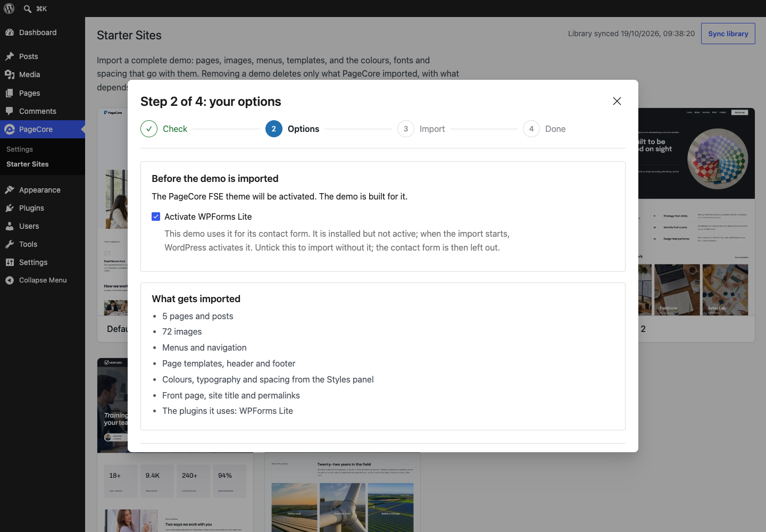Open the search command palette icon
Screen dimensions: 766x532
point(28,9)
